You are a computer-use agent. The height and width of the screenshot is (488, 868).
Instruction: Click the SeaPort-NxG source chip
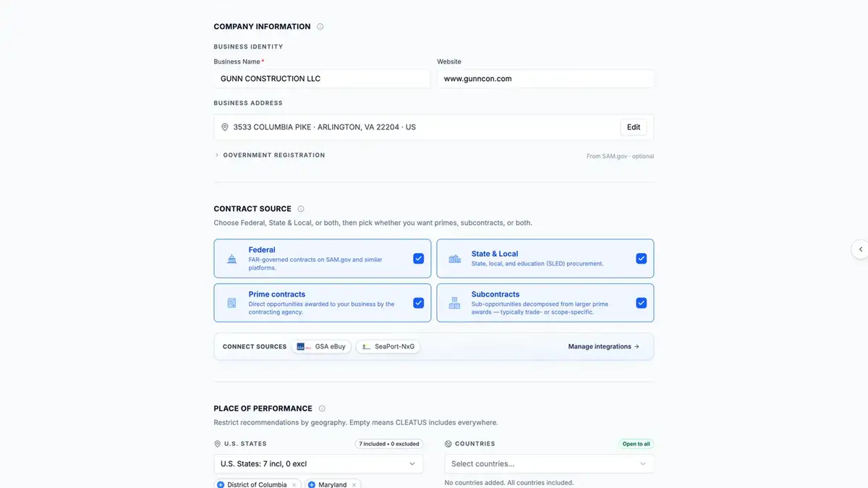388,347
